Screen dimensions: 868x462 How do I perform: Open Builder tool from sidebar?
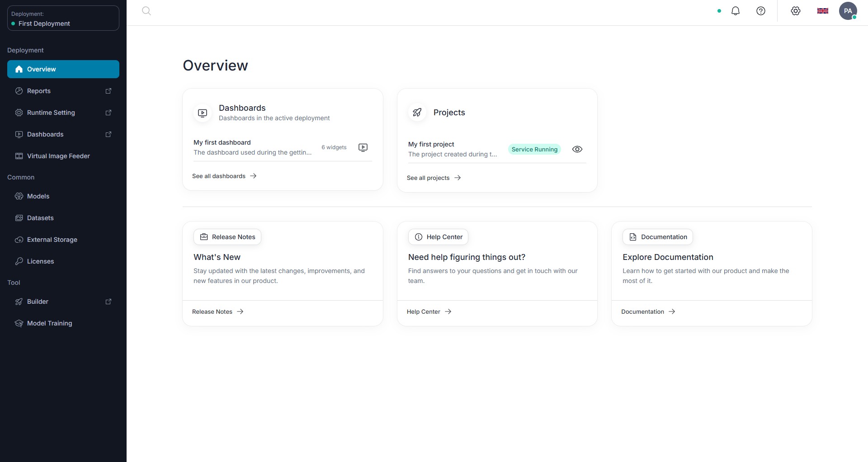coord(63,302)
